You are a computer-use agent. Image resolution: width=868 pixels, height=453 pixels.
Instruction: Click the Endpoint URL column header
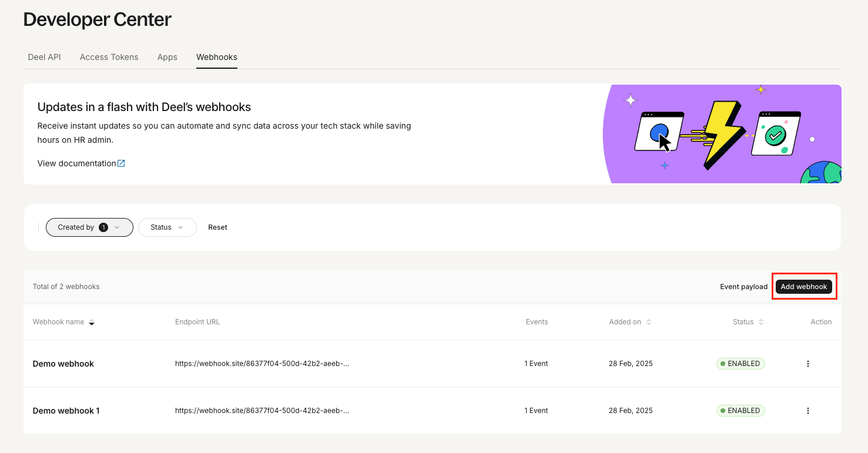pyautogui.click(x=197, y=322)
